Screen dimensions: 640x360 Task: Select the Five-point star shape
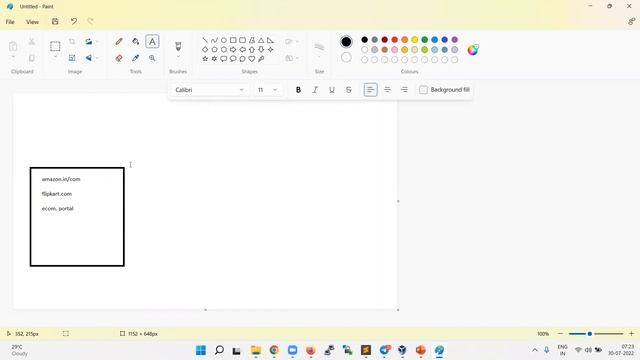pos(205,59)
